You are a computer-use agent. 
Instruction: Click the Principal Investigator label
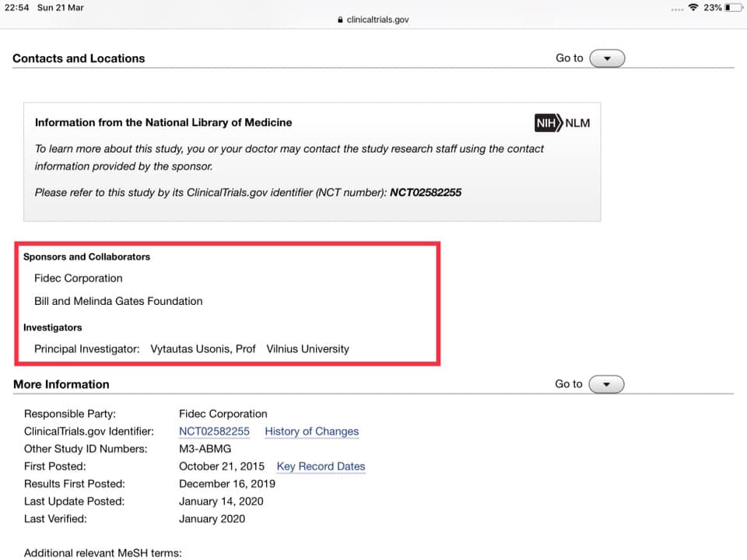coord(87,349)
